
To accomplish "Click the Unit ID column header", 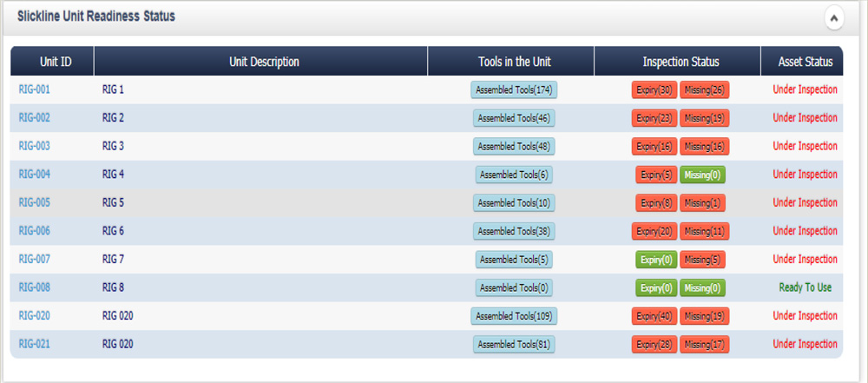I will [56, 62].
